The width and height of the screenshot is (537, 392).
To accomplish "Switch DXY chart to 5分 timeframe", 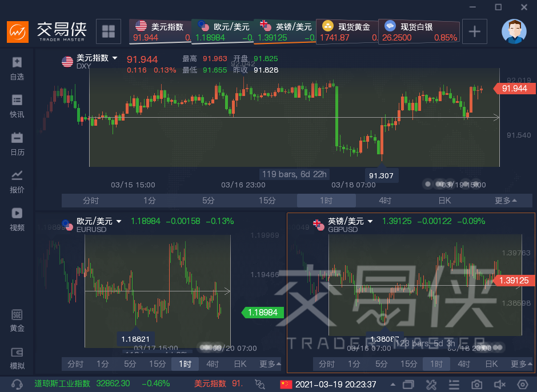I will [208, 201].
